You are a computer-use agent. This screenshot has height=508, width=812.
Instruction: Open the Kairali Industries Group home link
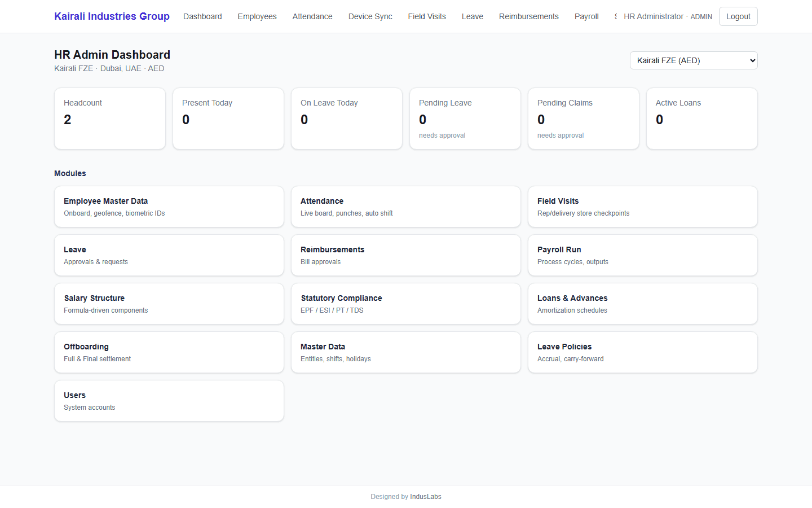click(x=112, y=16)
